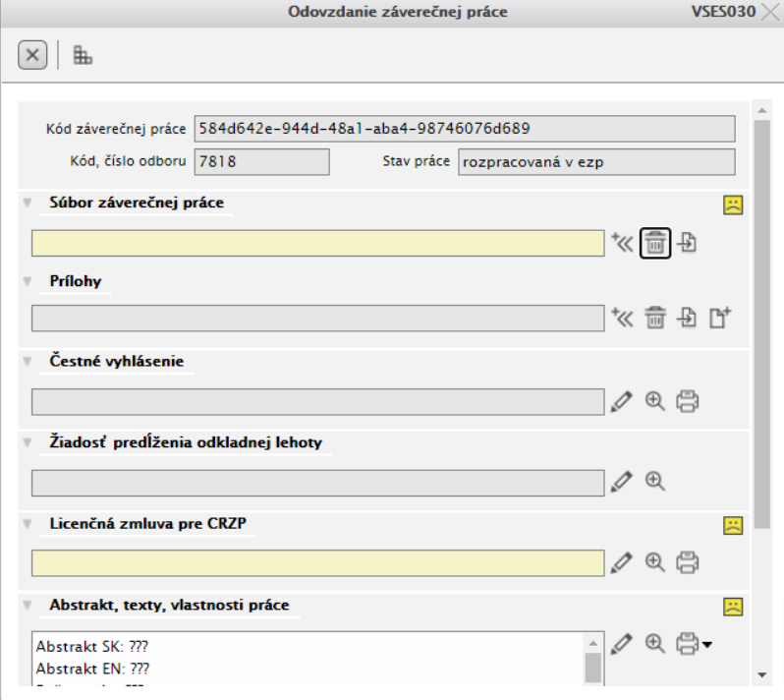Click trash icon in Prílohy row

(655, 318)
